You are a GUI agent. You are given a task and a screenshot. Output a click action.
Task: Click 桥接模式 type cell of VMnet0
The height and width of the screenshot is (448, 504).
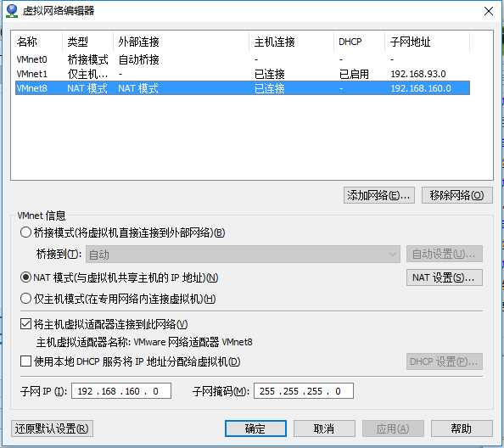[87, 59]
